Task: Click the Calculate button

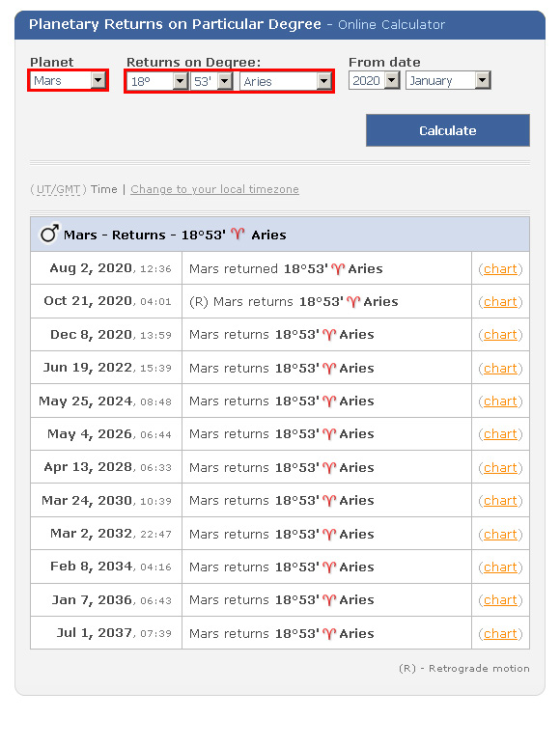Action: (x=448, y=130)
